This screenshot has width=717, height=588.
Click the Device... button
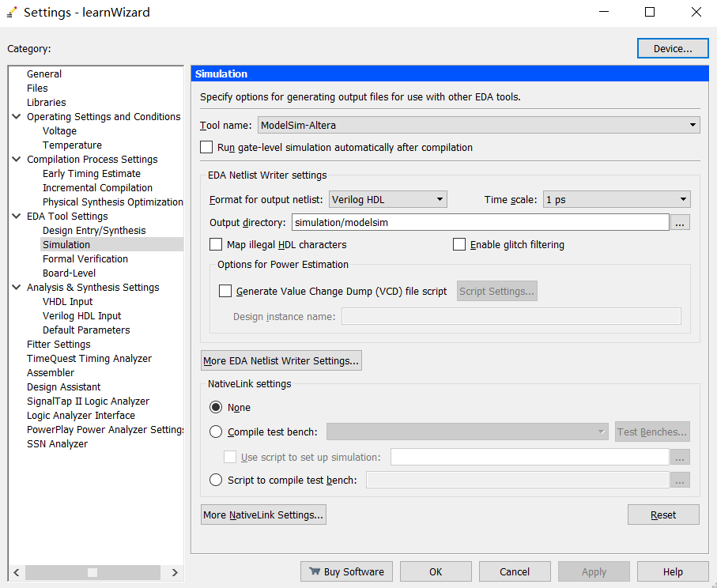pos(673,48)
